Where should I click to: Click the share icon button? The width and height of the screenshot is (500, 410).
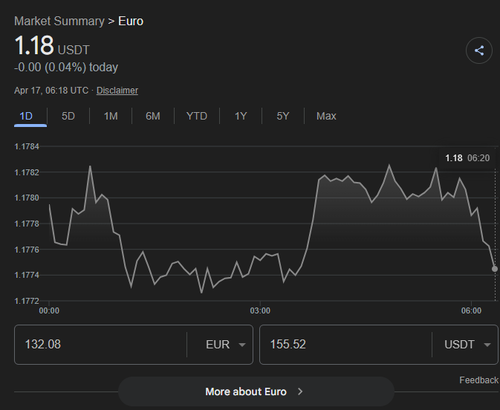tap(479, 51)
